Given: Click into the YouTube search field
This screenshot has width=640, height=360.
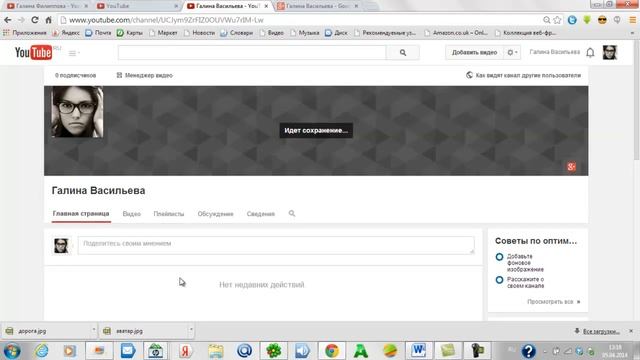Looking at the screenshot, I should pos(252,53).
